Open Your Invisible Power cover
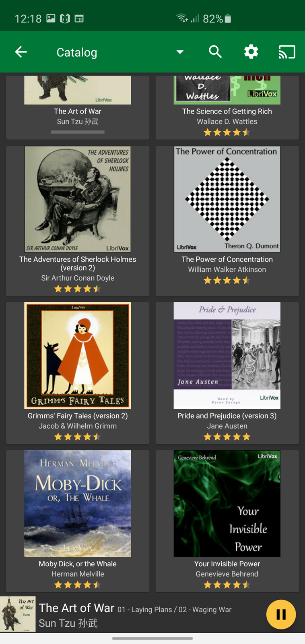 coord(227,504)
